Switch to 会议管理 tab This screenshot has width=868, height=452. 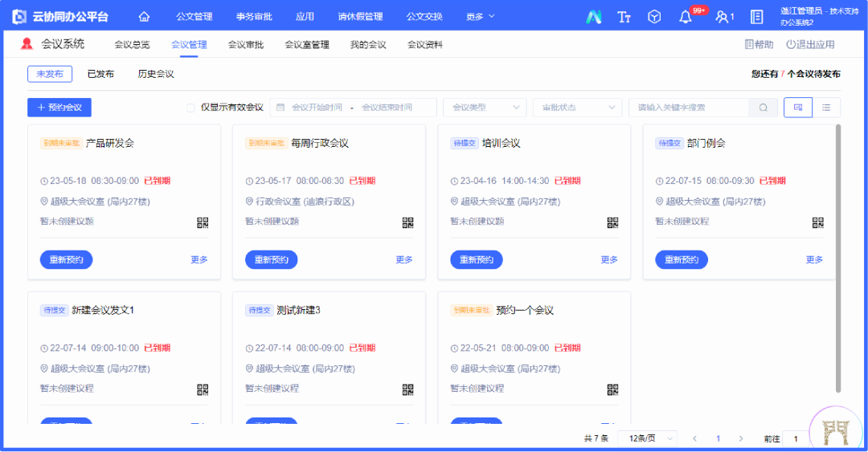point(189,45)
